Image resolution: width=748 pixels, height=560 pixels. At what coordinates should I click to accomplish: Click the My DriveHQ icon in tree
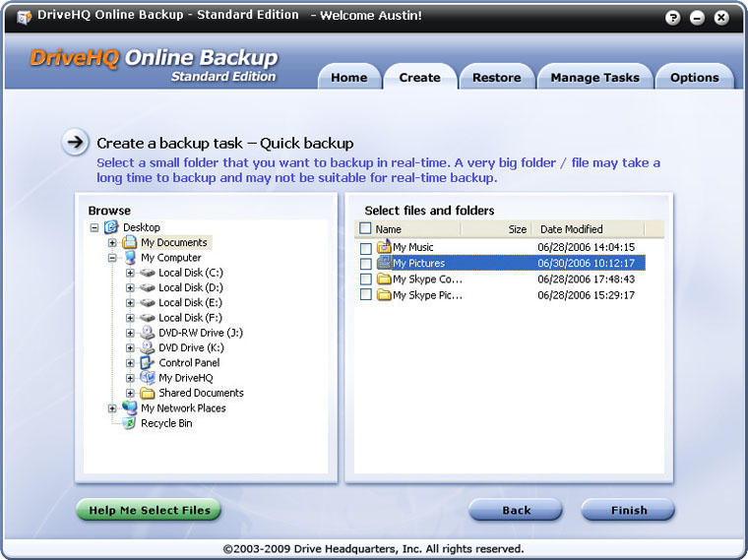click(148, 378)
